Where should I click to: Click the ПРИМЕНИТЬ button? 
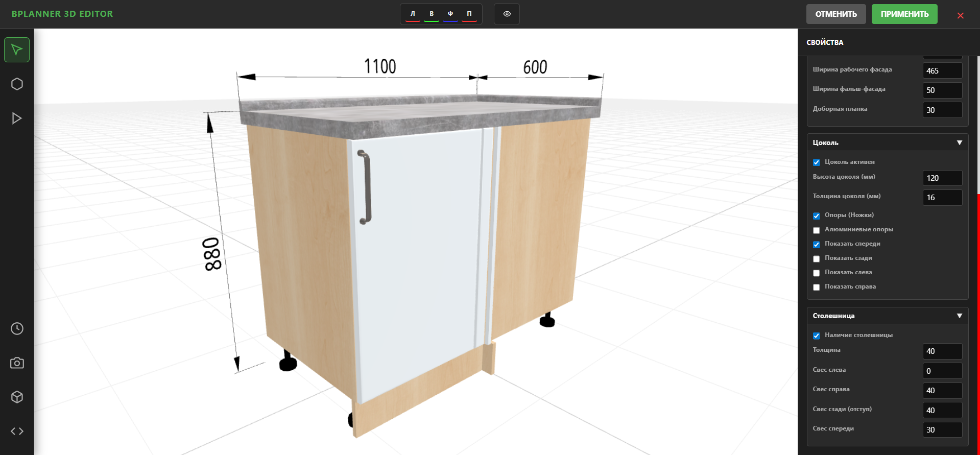pos(904,14)
